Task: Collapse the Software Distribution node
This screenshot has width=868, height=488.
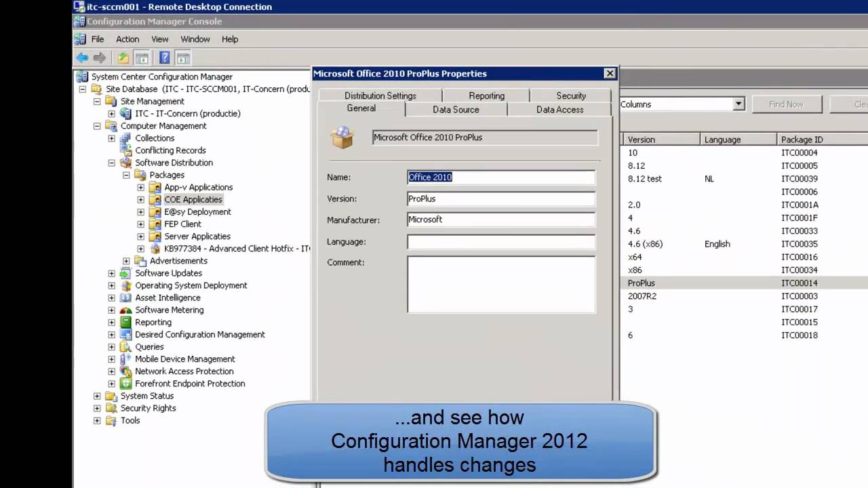Action: [x=112, y=163]
